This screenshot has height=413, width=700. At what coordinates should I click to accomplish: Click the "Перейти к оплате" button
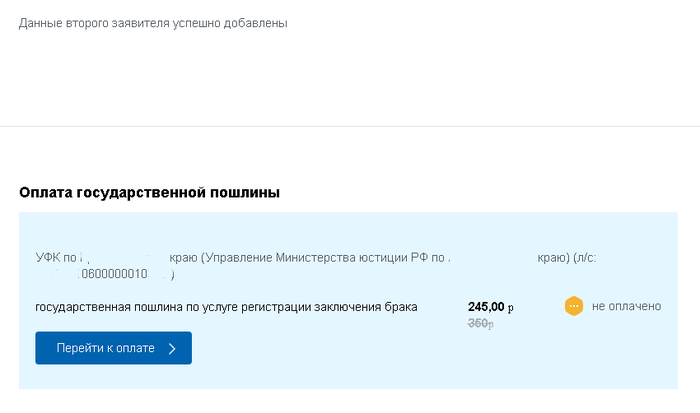tap(113, 348)
